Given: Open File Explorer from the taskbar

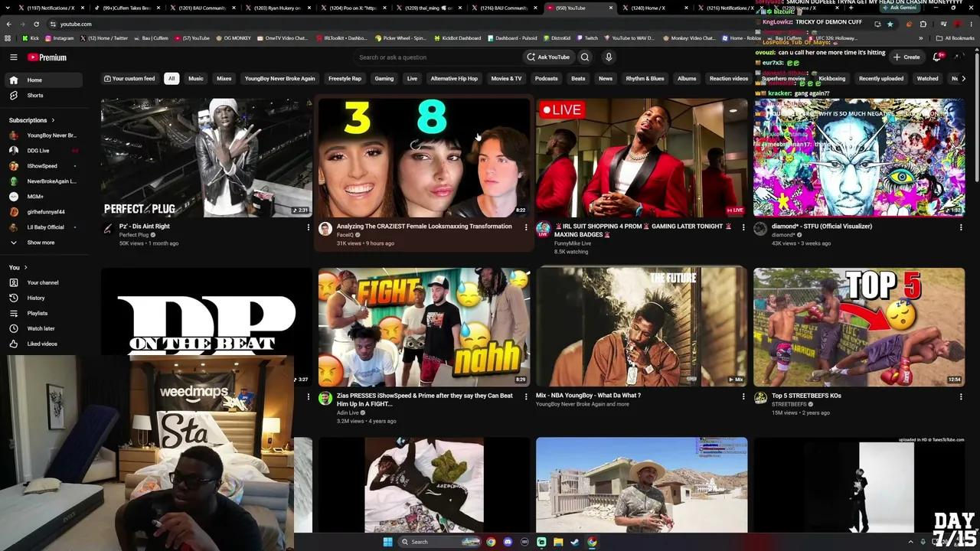Looking at the screenshot, I should pos(558,542).
